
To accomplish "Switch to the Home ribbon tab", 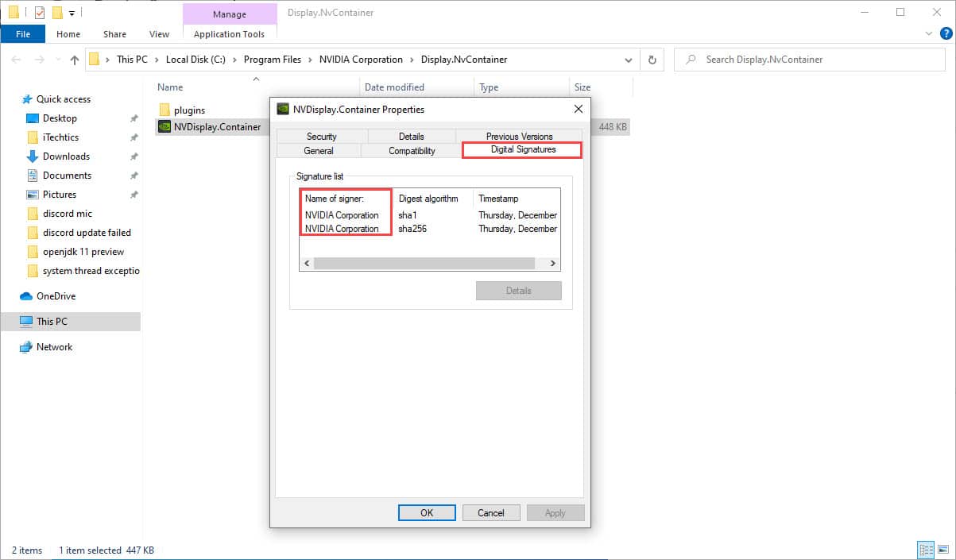I will click(x=68, y=34).
